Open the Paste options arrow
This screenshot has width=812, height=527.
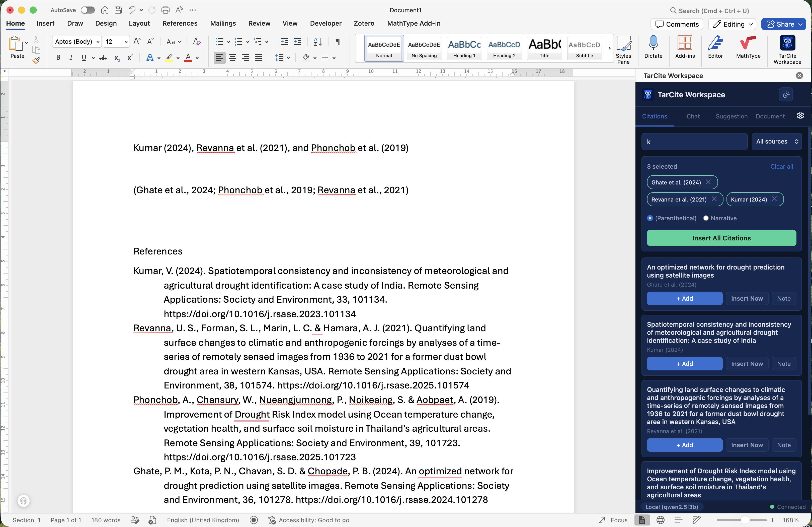tap(26, 43)
